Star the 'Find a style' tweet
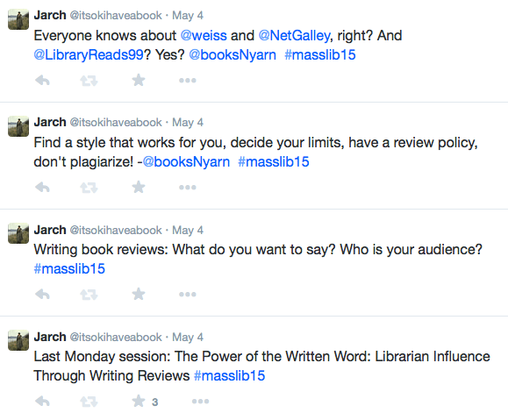 (139, 187)
